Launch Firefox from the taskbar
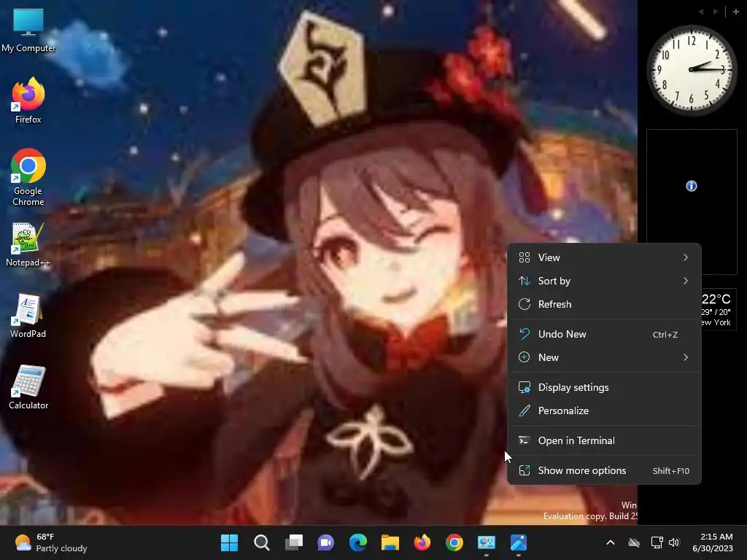Screen dimensions: 747x560 422,542
